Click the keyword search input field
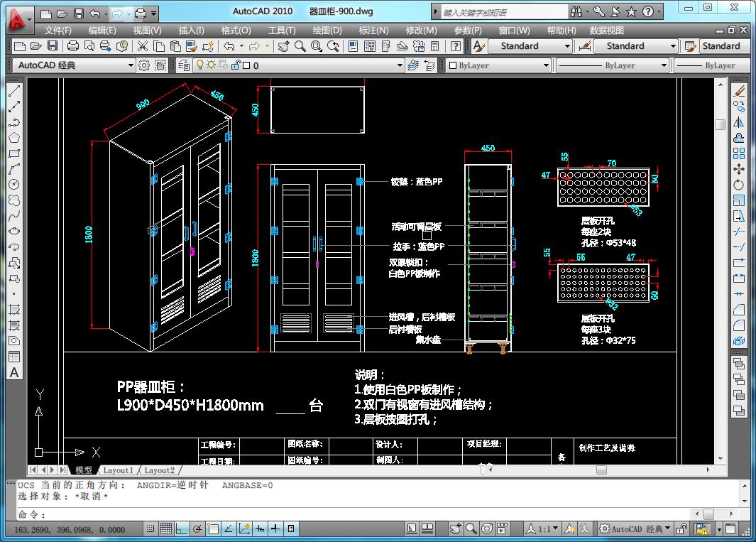This screenshot has width=756, height=542. (504, 12)
